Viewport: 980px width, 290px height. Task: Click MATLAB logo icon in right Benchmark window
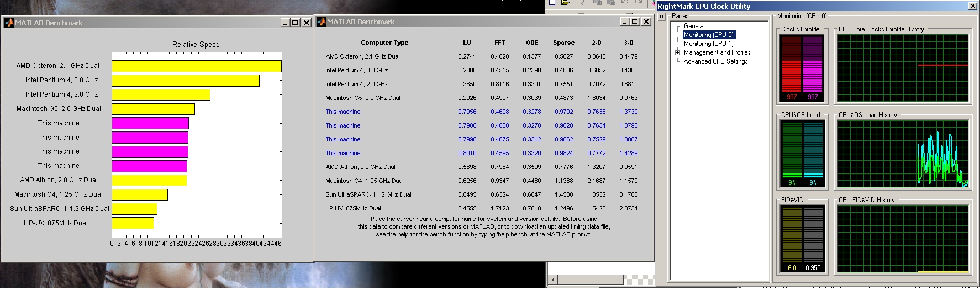click(x=321, y=22)
